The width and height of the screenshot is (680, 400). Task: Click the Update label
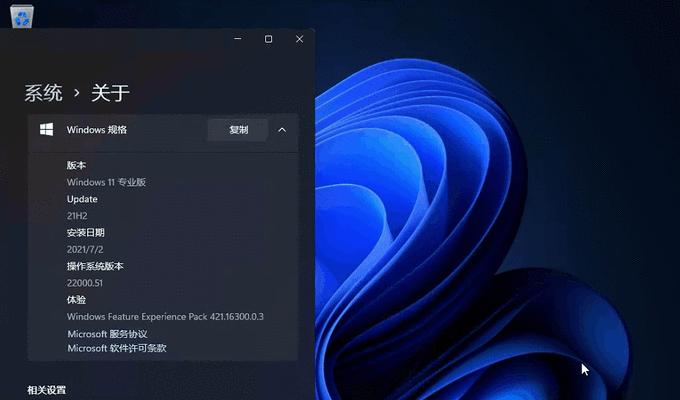click(82, 199)
